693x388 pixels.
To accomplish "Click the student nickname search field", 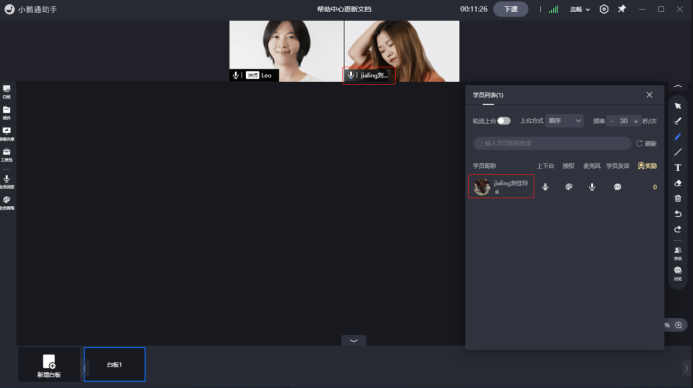I will click(552, 143).
